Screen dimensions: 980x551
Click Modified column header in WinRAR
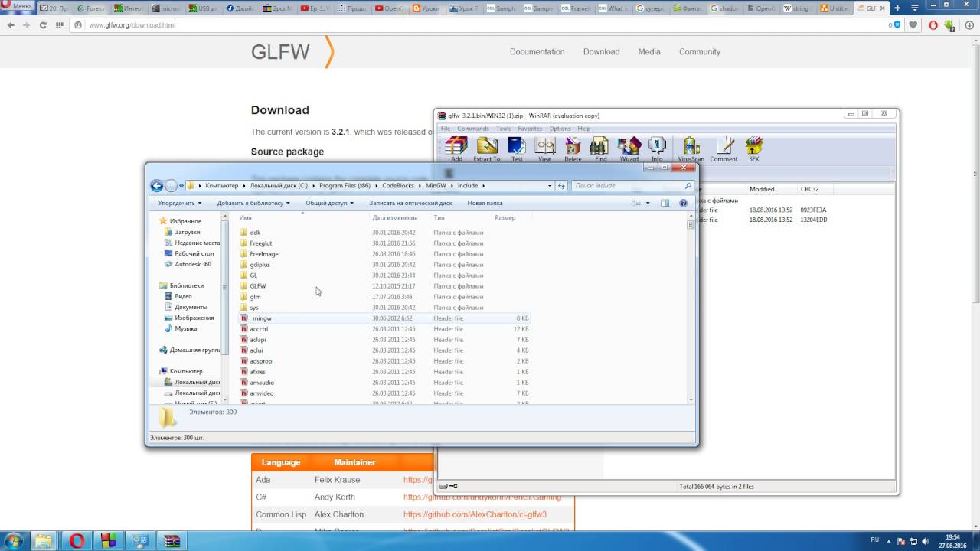point(762,189)
